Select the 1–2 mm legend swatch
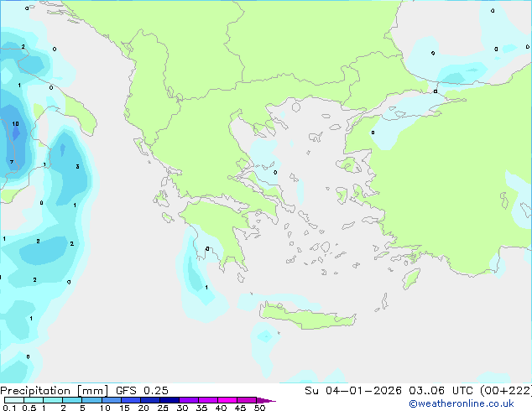 (x=53, y=400)
